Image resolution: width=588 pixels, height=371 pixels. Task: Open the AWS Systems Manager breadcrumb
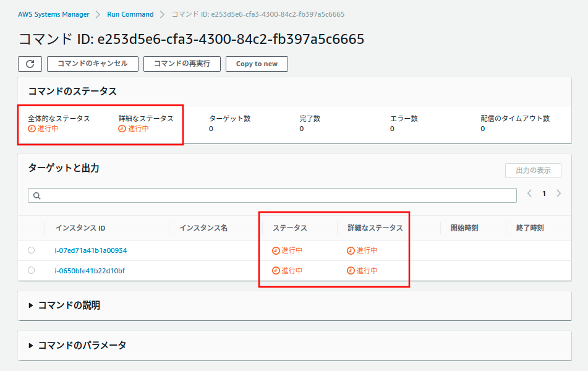pos(53,14)
